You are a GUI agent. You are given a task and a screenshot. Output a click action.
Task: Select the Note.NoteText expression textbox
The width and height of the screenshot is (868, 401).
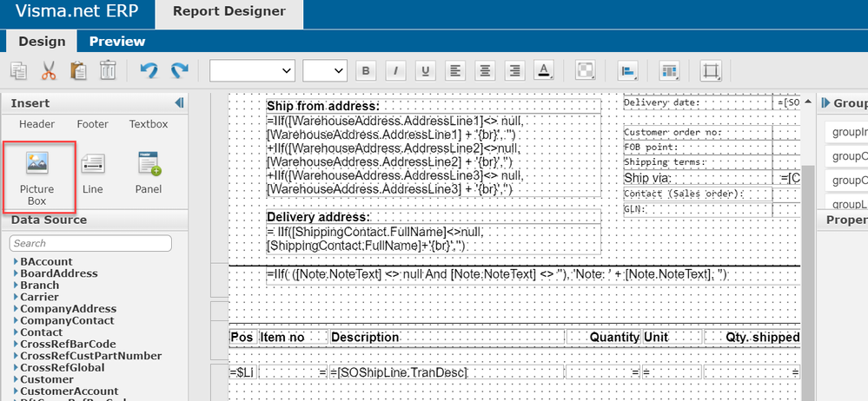[x=533, y=275]
